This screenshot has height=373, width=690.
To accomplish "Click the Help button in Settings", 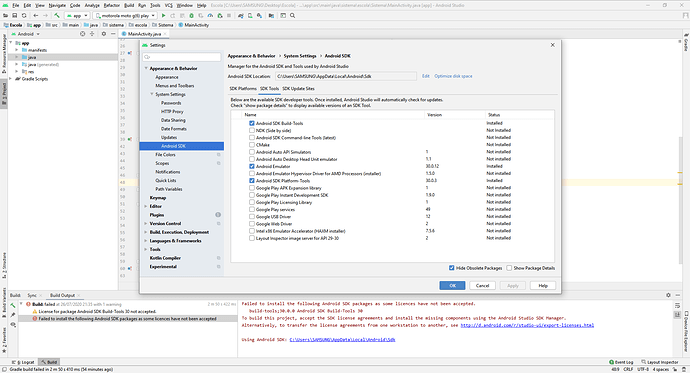I will point(543,285).
